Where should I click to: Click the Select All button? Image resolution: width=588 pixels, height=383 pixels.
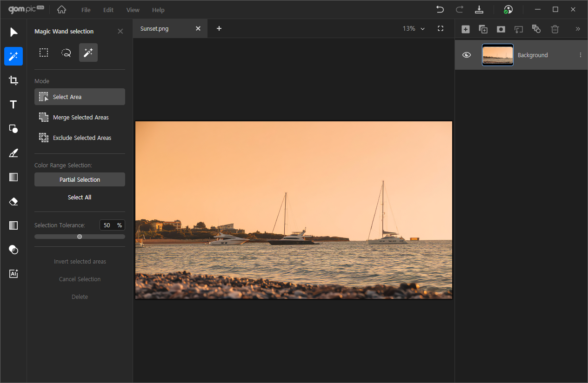point(80,198)
